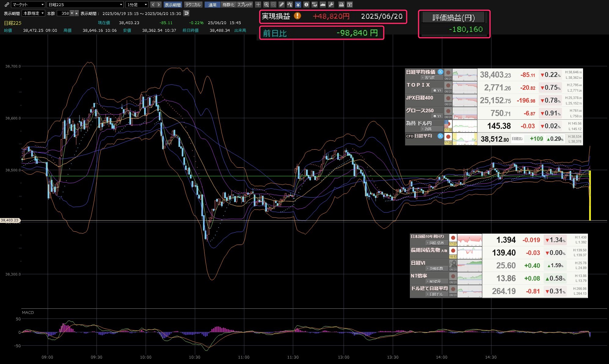Click the area chart icon
This screenshot has height=364, width=609.
click(x=323, y=5)
